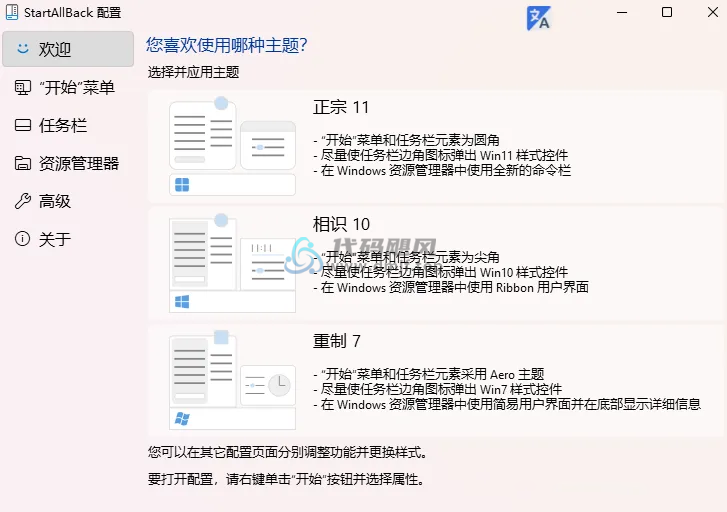Click the text "选择并应用主题"
This screenshot has width=727, height=512.
(x=193, y=72)
